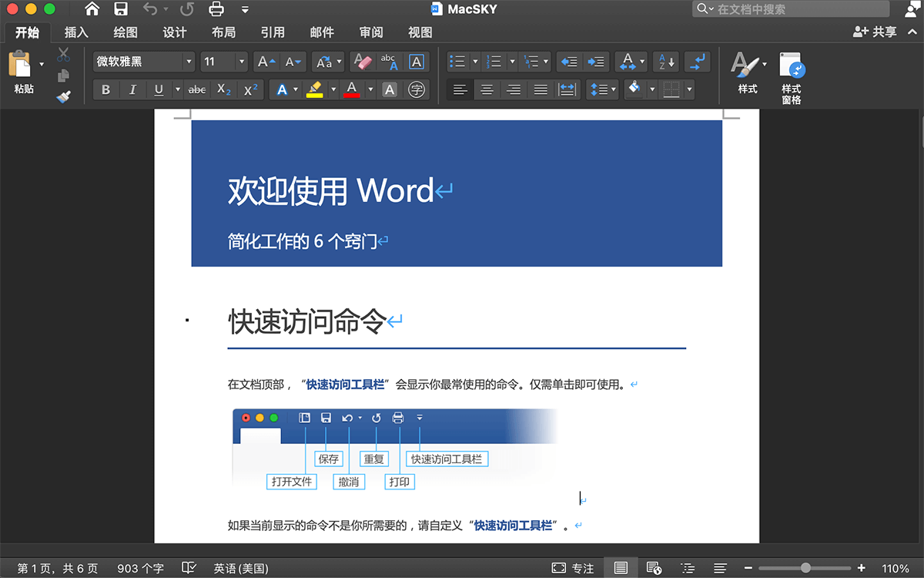Click the 903 个字 word count

tap(140, 568)
